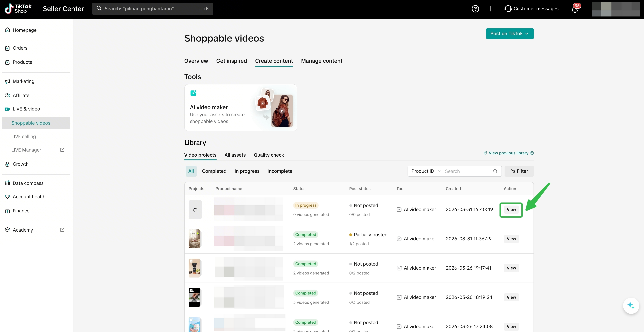
Task: Click the Seller Center title
Action: (x=63, y=9)
